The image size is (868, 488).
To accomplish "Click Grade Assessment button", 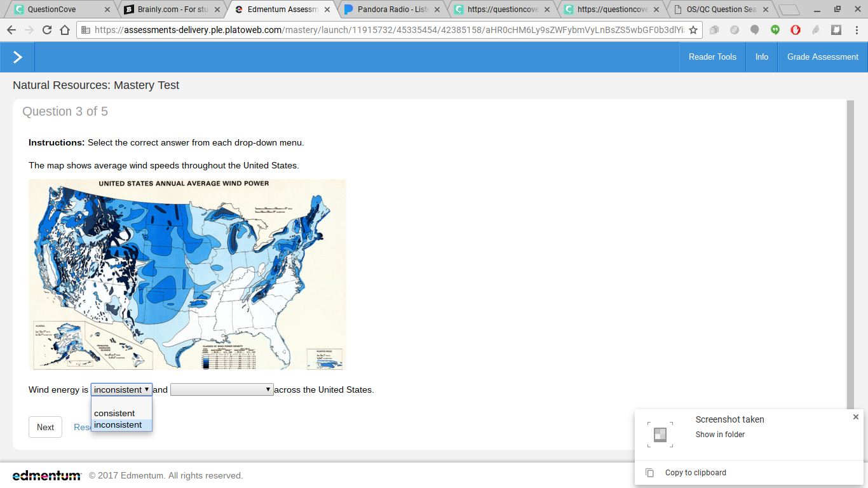I will coord(823,57).
